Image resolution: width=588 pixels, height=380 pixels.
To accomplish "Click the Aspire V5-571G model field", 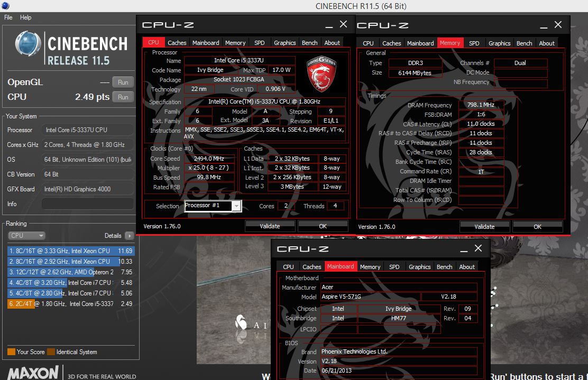I will click(371, 296).
